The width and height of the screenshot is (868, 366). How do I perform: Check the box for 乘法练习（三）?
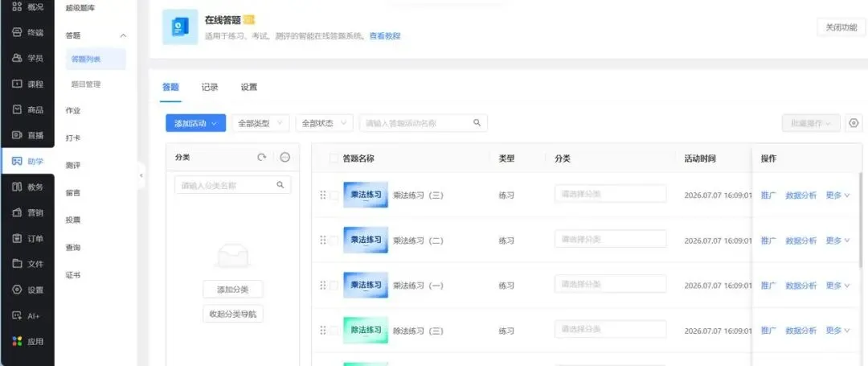[334, 195]
